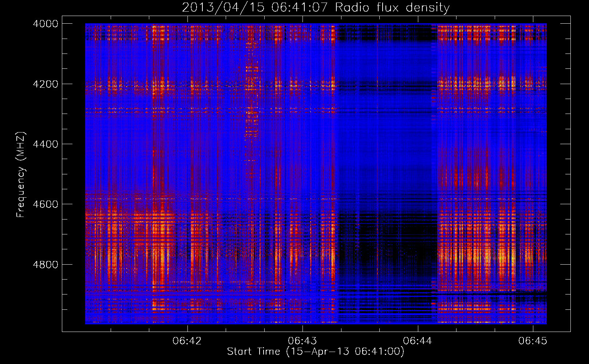Select the 4400 frequency tick label
Image resolution: width=589 pixels, height=364 pixels.
46,144
